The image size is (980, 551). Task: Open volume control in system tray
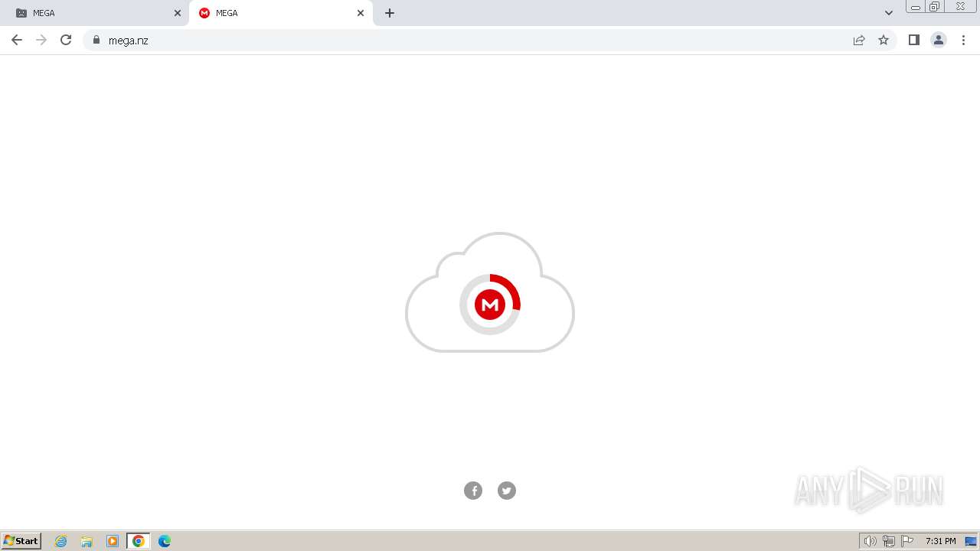point(871,541)
